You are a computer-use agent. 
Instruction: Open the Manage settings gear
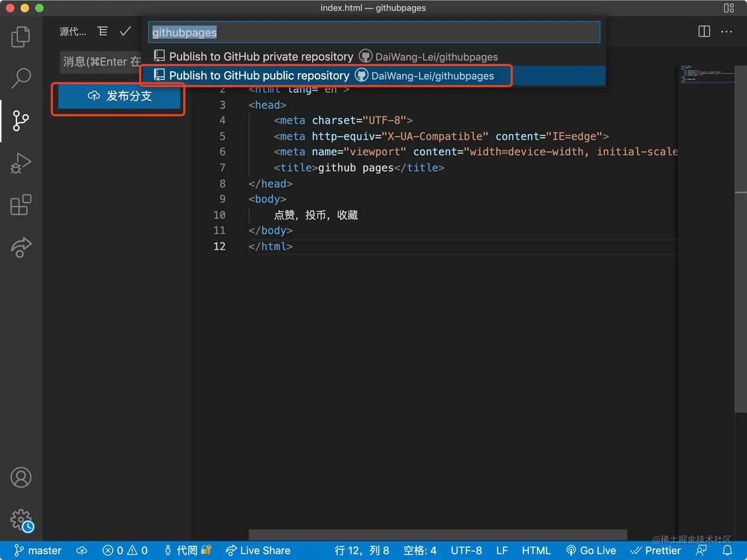21,520
